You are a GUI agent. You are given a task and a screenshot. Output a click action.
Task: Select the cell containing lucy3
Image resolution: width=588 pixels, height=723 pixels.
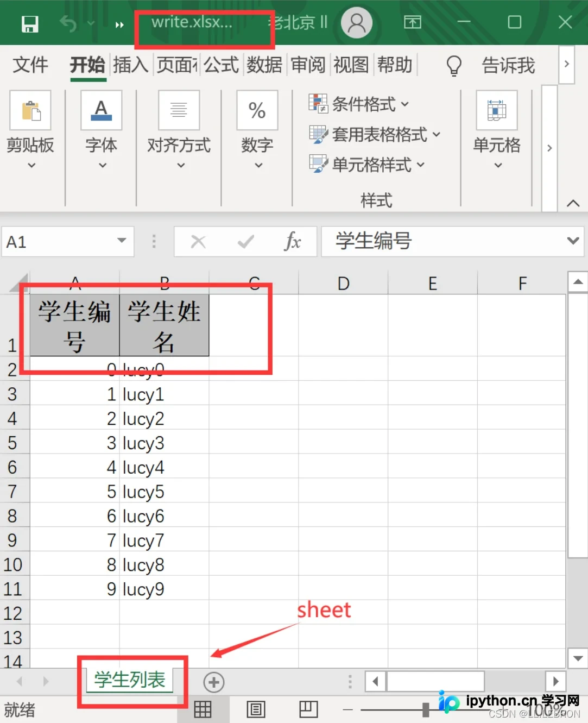164,443
